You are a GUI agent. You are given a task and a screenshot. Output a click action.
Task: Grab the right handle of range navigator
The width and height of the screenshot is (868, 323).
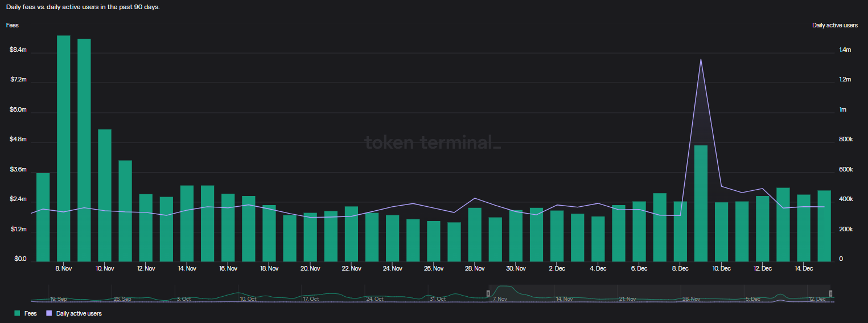point(830,293)
